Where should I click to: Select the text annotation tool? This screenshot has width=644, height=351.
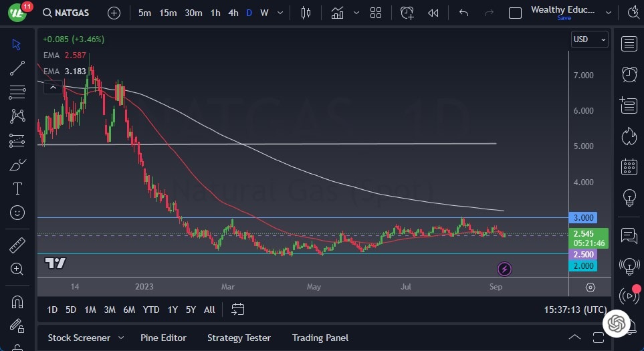[18, 189]
